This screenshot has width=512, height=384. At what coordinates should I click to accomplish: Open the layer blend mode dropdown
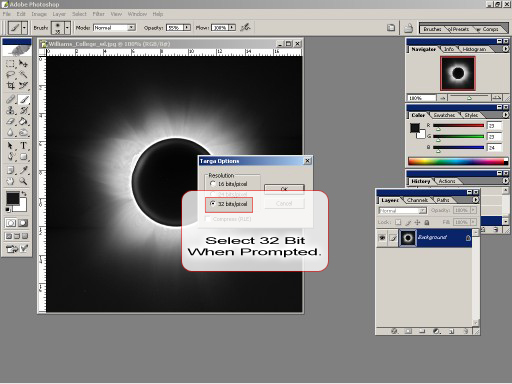click(x=403, y=211)
